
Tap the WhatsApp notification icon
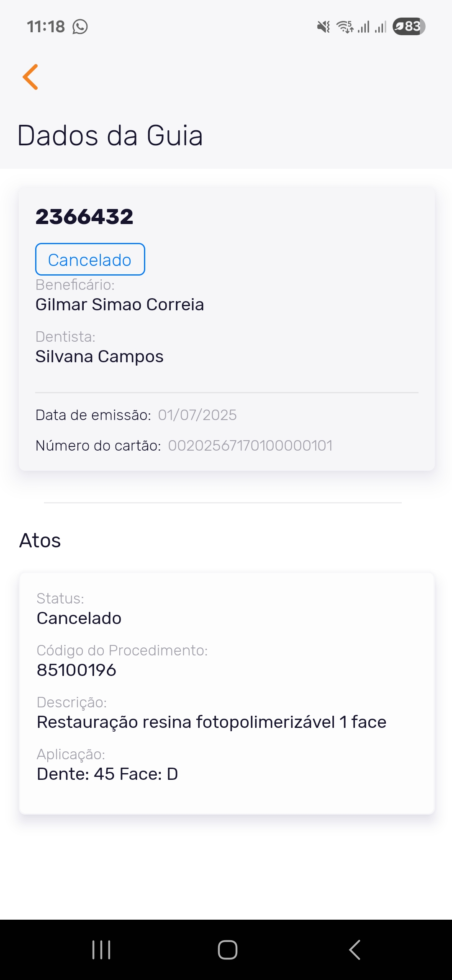80,27
